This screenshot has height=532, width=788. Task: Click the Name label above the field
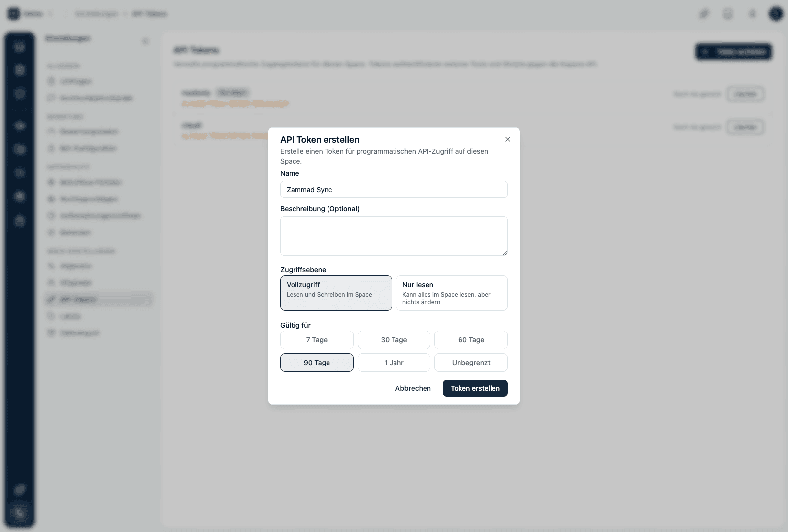coord(290,173)
